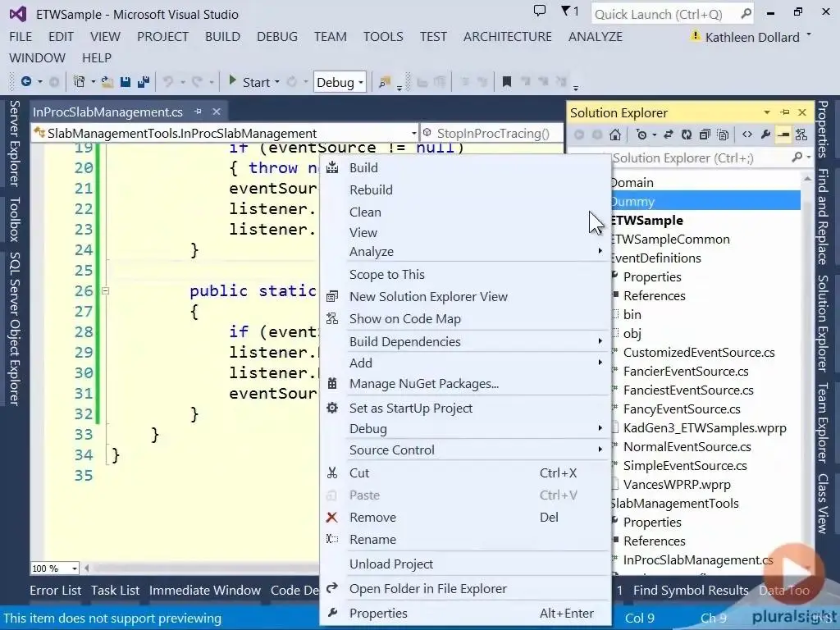This screenshot has width=840, height=630.
Task: Click the notifications flag icon
Action: coord(566,11)
